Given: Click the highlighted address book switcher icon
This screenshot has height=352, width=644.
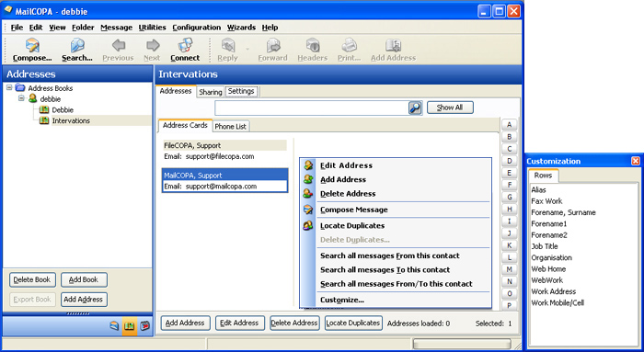Looking at the screenshot, I should [x=130, y=326].
